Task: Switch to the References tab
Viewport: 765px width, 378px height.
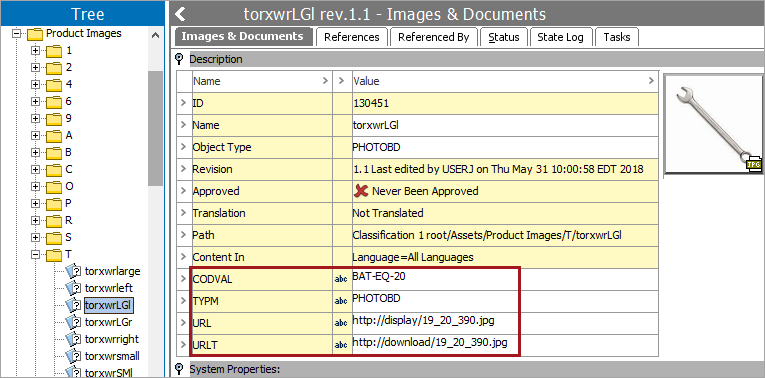Action: tap(352, 37)
